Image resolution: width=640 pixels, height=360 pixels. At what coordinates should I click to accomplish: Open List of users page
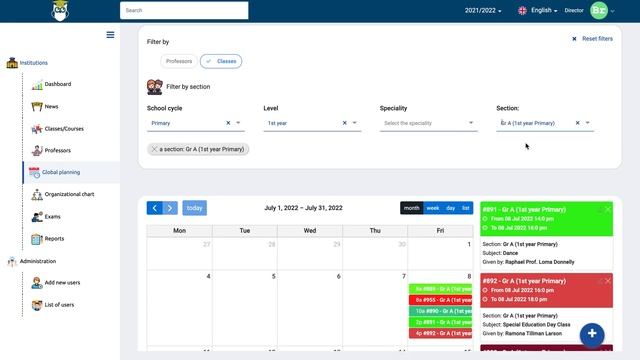53,304
